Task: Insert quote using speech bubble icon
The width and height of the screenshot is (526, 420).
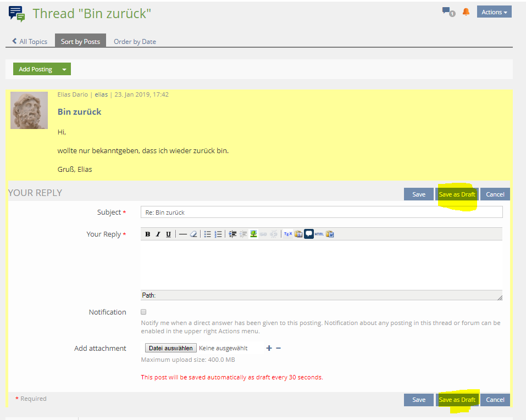Action: [x=309, y=234]
